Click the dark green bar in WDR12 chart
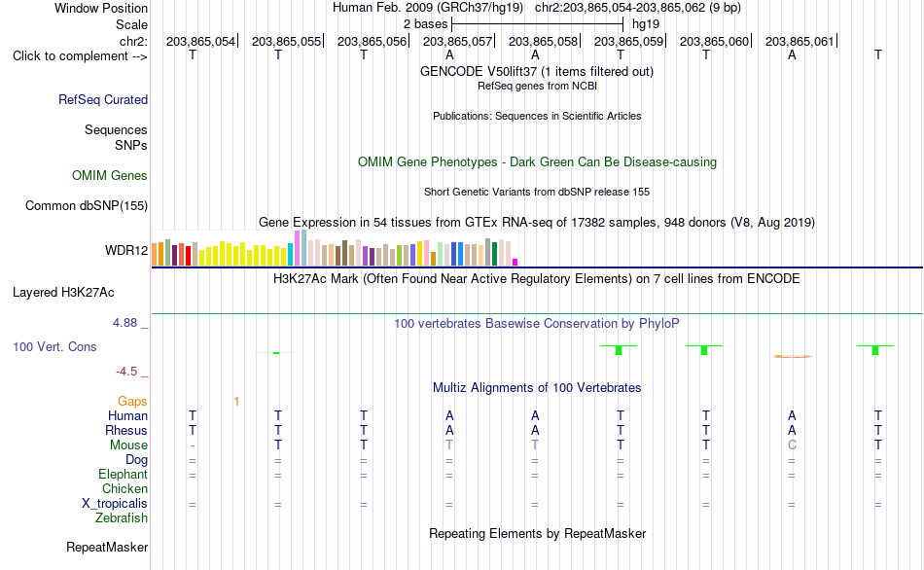This screenshot has height=570, width=924. (x=494, y=254)
